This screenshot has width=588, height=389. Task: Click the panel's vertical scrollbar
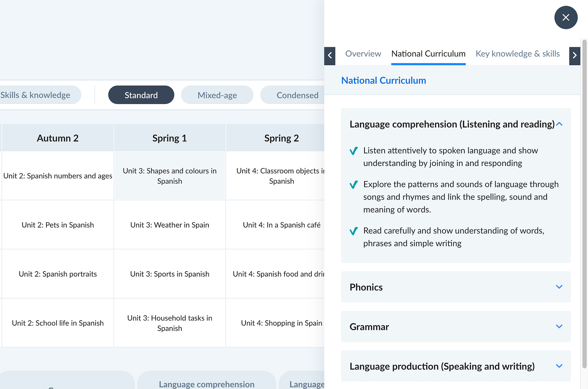584,202
